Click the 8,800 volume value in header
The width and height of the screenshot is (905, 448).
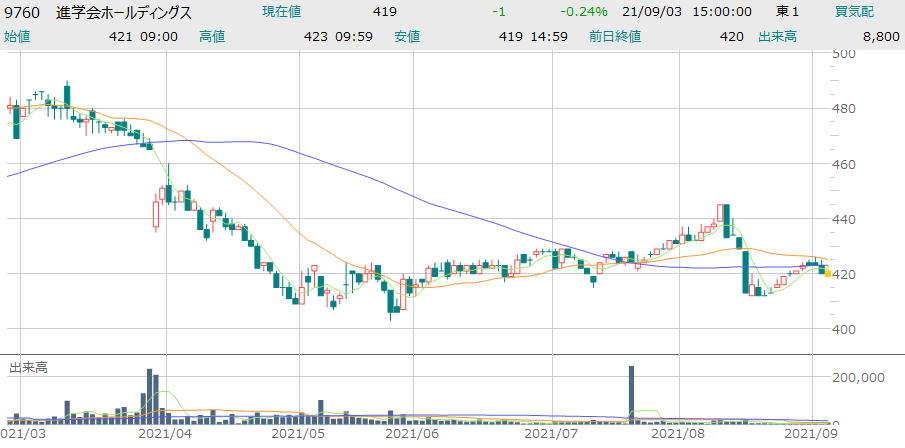click(879, 36)
